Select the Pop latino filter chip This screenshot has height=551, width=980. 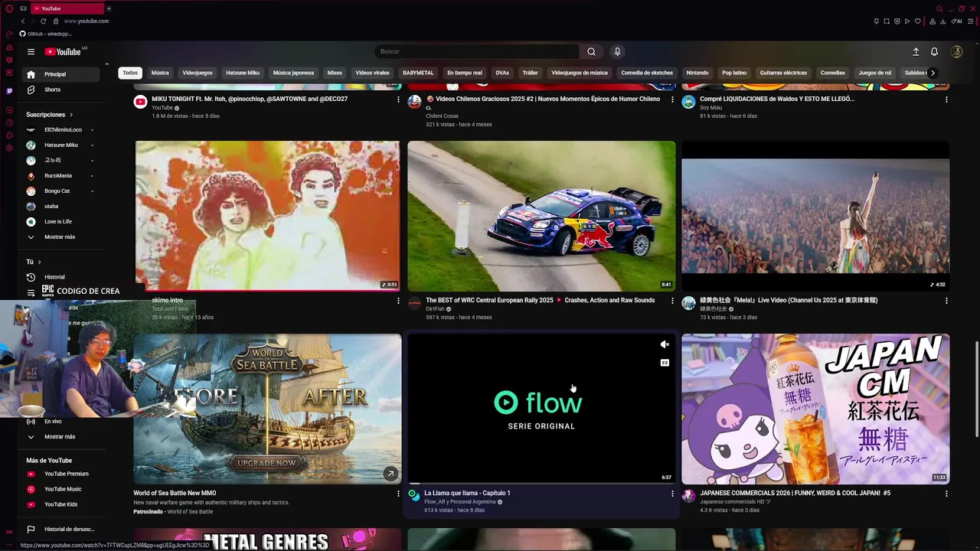734,73
